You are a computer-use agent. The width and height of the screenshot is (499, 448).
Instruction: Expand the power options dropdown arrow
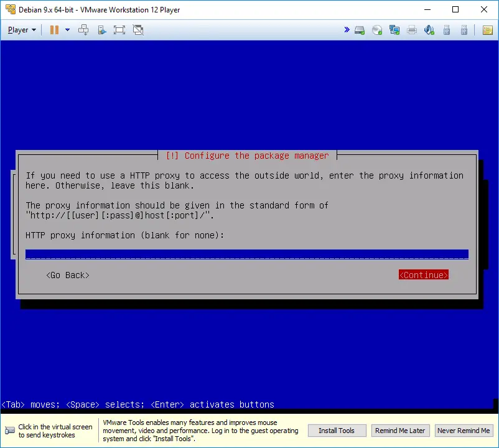(x=67, y=30)
